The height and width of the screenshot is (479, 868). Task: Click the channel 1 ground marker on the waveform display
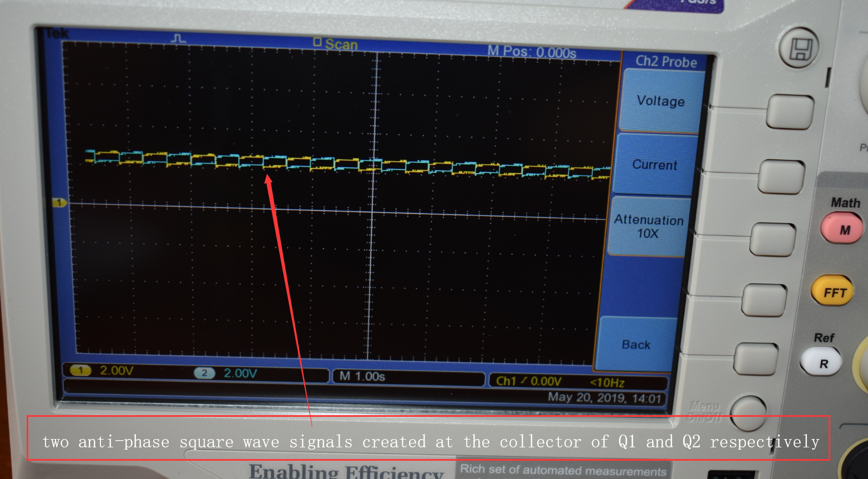59,203
